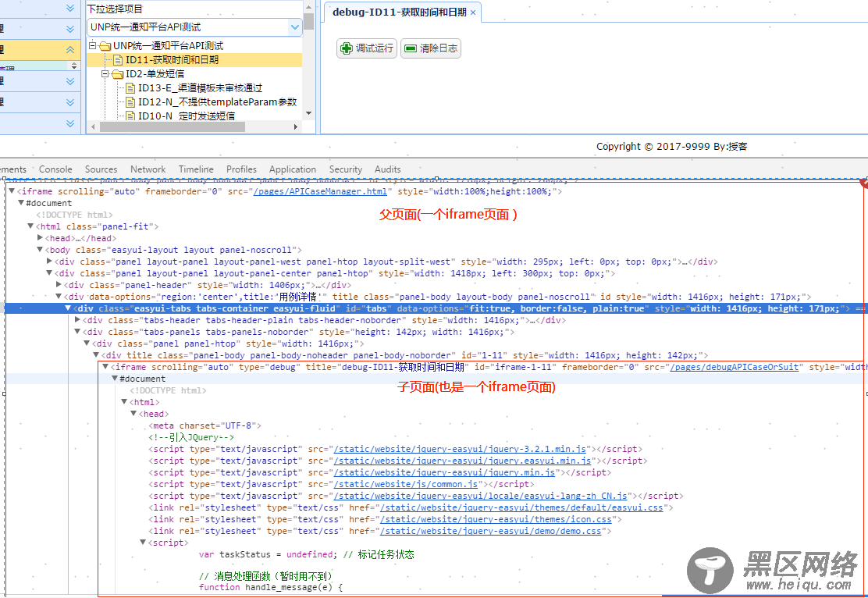The width and height of the screenshot is (868, 598).
Task: Collapse the UNP统一通知平台API测试 root tree node
Action: (x=92, y=45)
